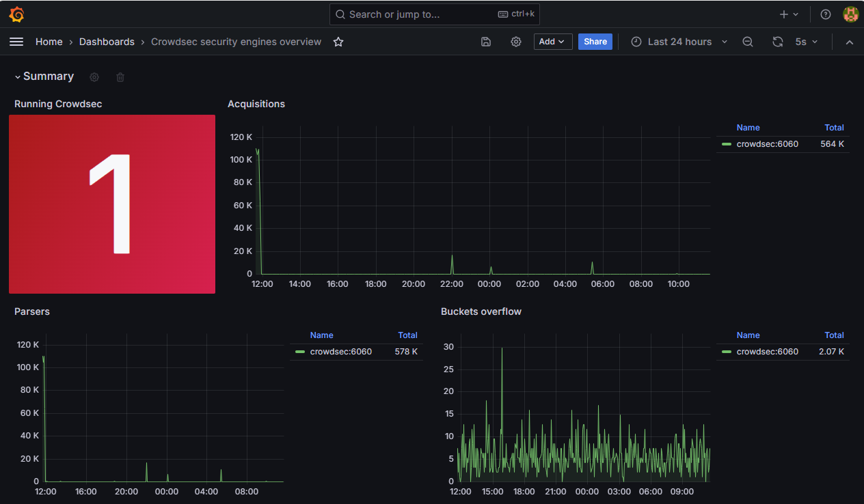Open the Help menu
864x504 pixels.
(825, 14)
